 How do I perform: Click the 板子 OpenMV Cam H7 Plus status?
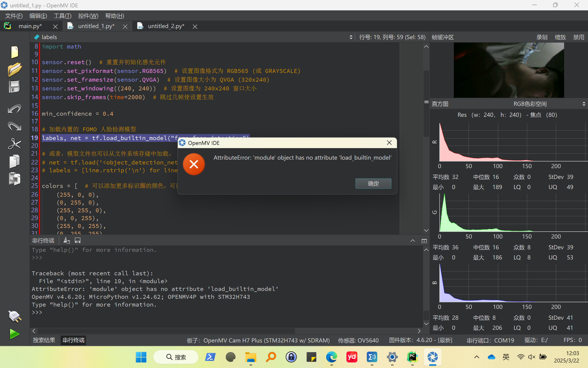[x=258, y=340]
